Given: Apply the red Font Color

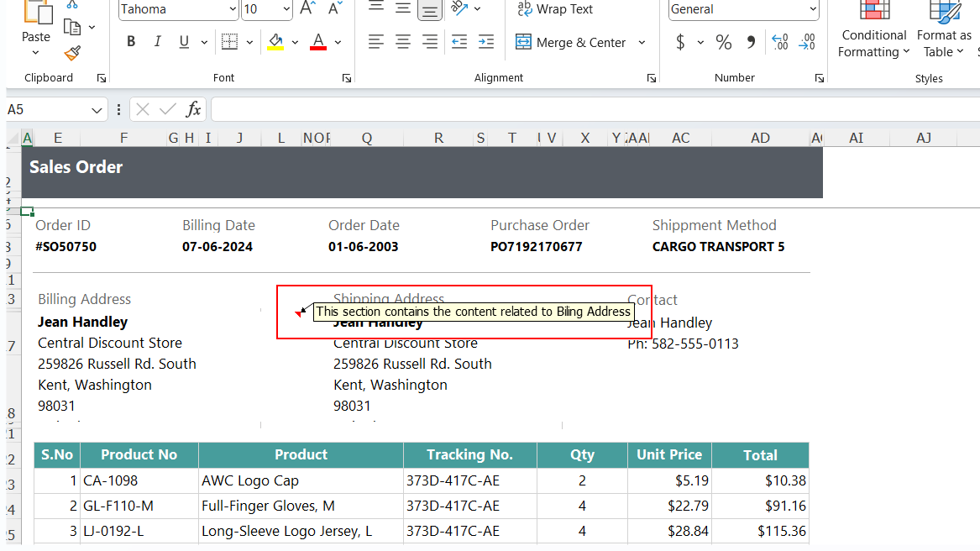Looking at the screenshot, I should (x=318, y=42).
